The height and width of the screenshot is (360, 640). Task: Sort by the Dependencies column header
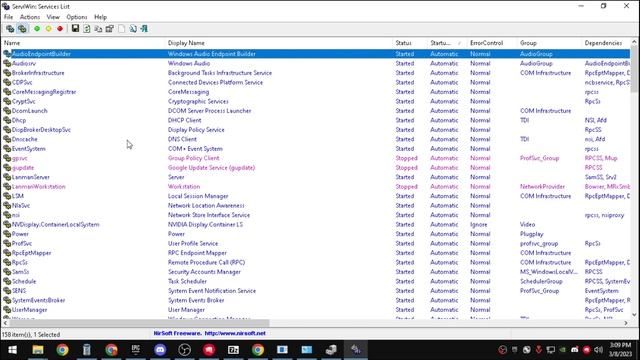point(606,43)
